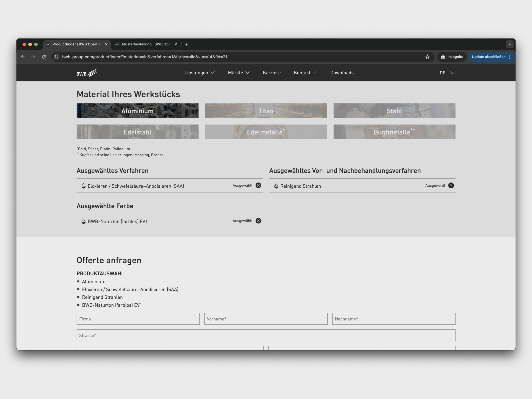
Task: Remove BWB-Naturton color selection with X icon
Action: [x=258, y=221]
